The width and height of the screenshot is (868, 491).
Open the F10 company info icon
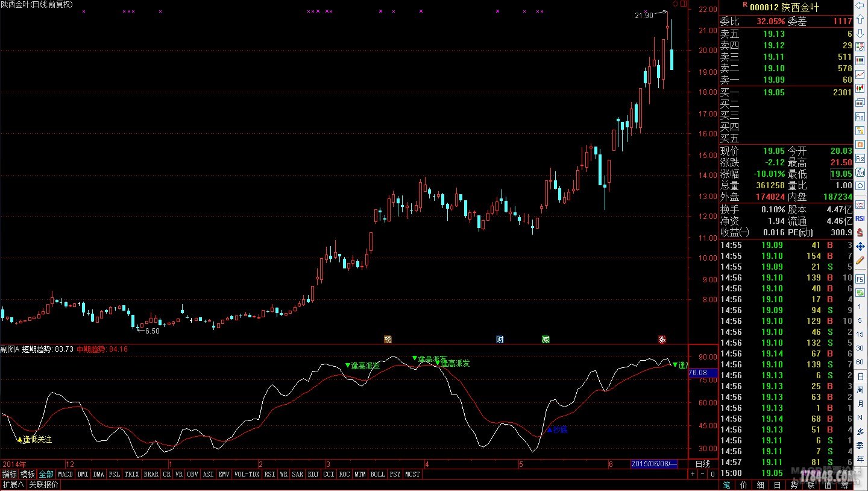tap(860, 116)
